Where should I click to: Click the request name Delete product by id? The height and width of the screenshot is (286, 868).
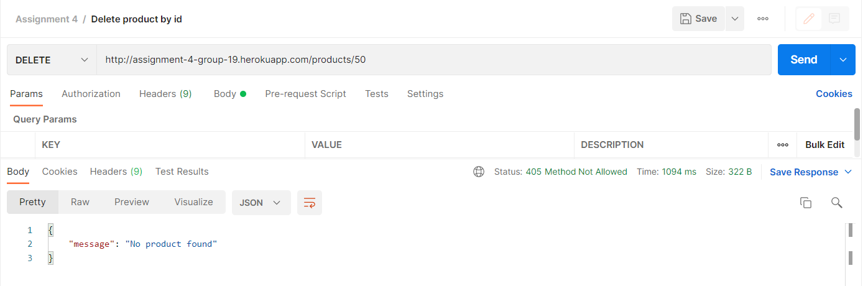point(137,19)
